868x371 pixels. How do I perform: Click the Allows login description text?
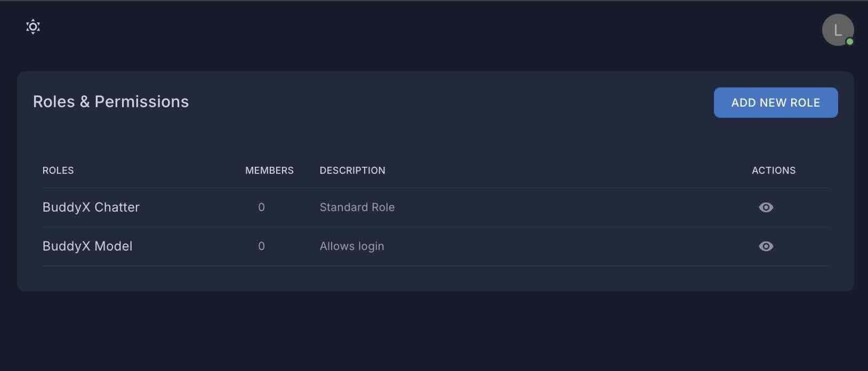click(352, 246)
